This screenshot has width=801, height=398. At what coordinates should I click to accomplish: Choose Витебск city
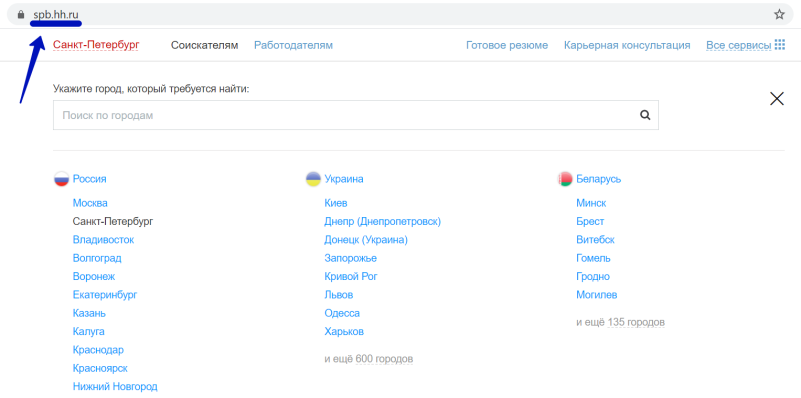pos(595,240)
